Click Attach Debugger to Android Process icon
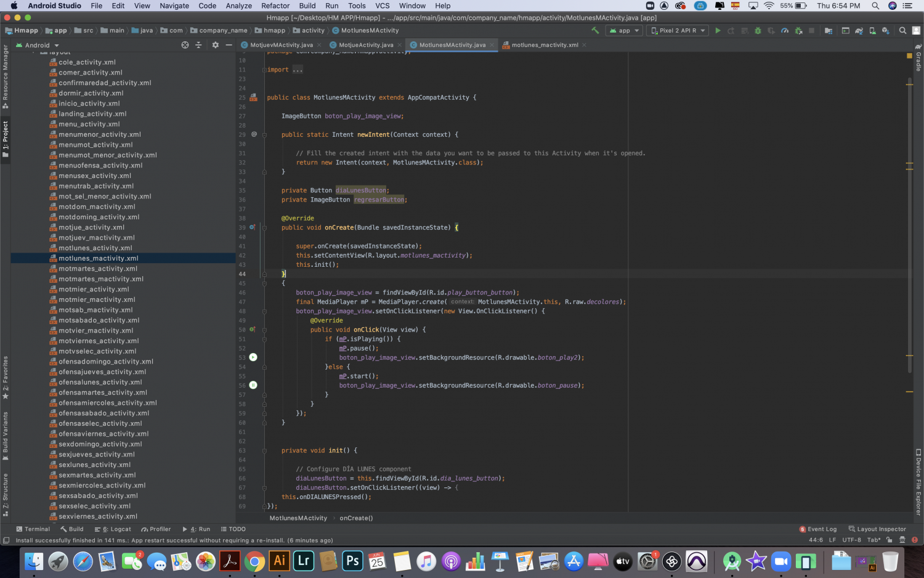The width and height of the screenshot is (924, 578). [x=798, y=30]
